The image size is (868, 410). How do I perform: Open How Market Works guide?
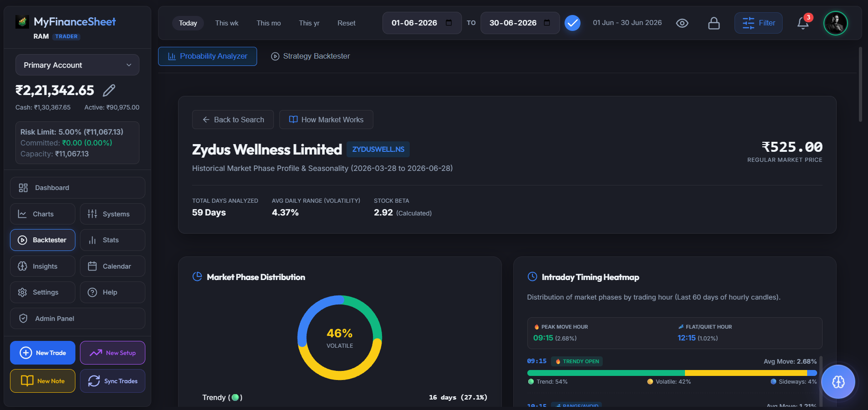326,120
